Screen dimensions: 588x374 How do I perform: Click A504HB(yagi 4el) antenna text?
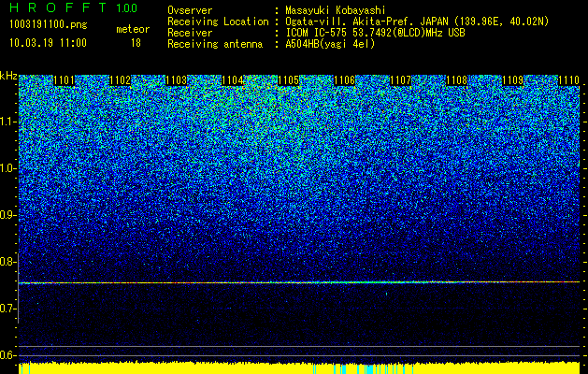click(330, 44)
